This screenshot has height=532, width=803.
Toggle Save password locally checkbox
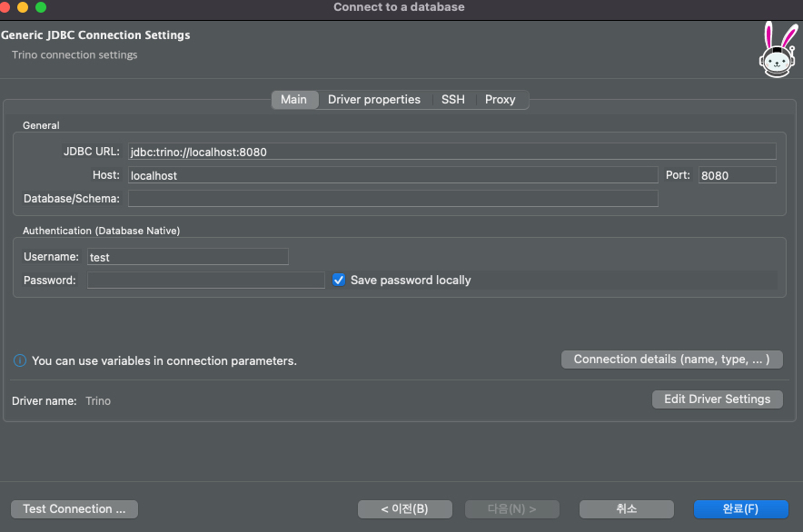pos(340,281)
